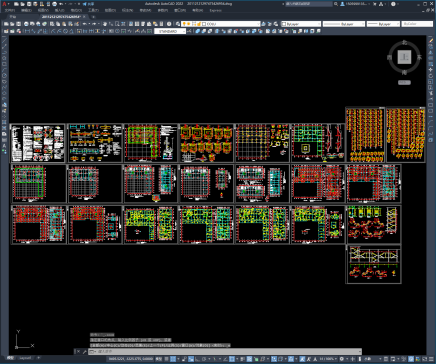This screenshot has height=364, width=436.
Task: Click the search magnifier icon in title bar
Action: click(x=336, y=4)
